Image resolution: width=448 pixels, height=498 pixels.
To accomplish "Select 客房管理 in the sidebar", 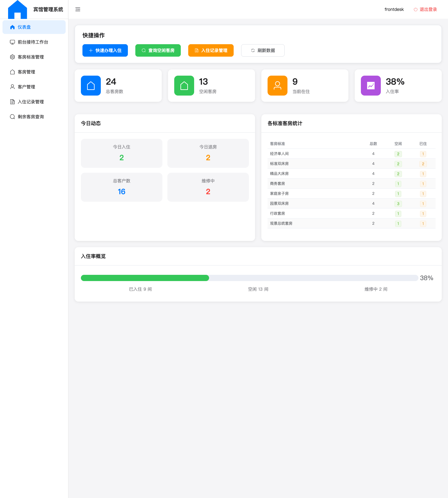I will pos(34,72).
